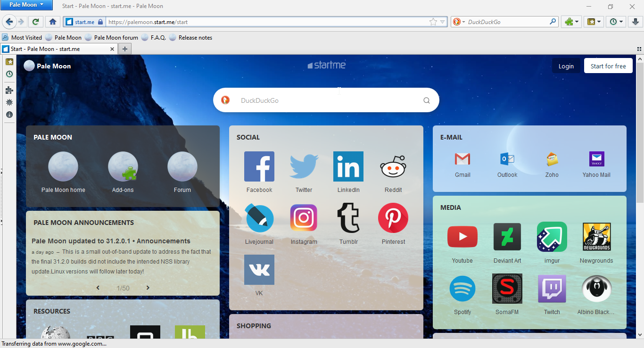The image size is (644, 348).
Task: Open the History clock icon in left sidebar
Action: point(9,74)
